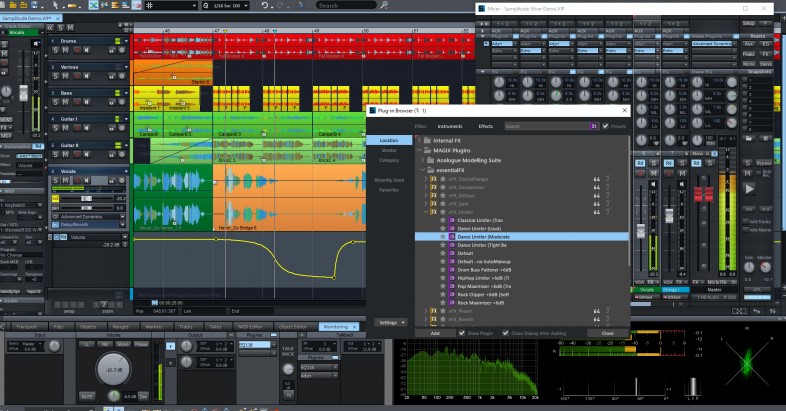
Task: Show Favorites in Plug-in Browser sidebar
Action: [389, 190]
